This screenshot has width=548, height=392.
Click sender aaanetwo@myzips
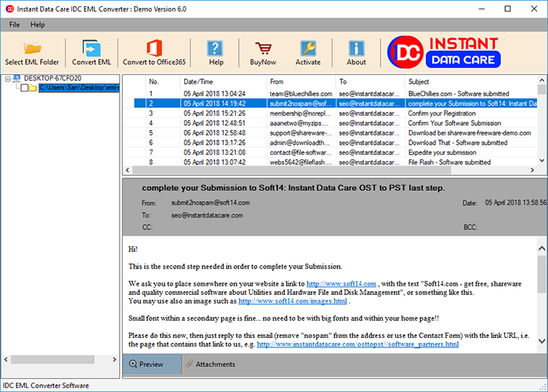click(299, 123)
